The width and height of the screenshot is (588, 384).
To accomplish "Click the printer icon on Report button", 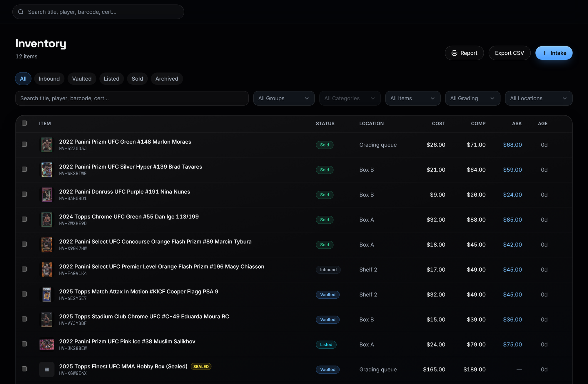I will (x=454, y=53).
